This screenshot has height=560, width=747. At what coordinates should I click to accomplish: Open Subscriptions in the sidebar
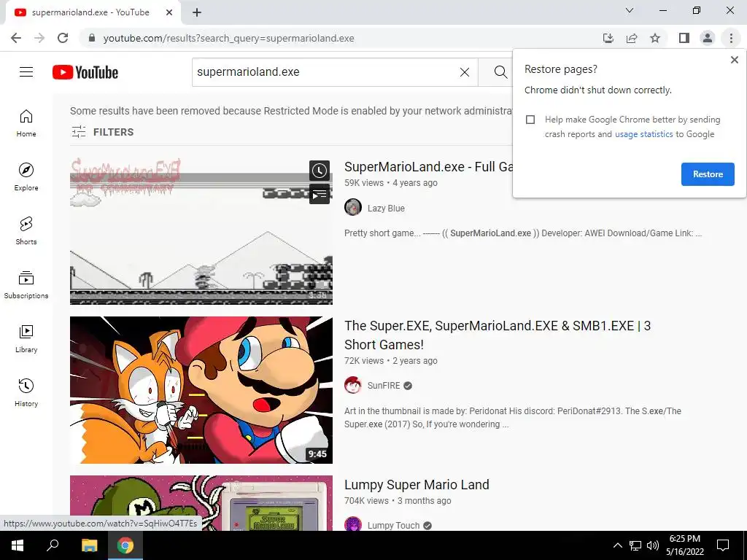coord(26,284)
